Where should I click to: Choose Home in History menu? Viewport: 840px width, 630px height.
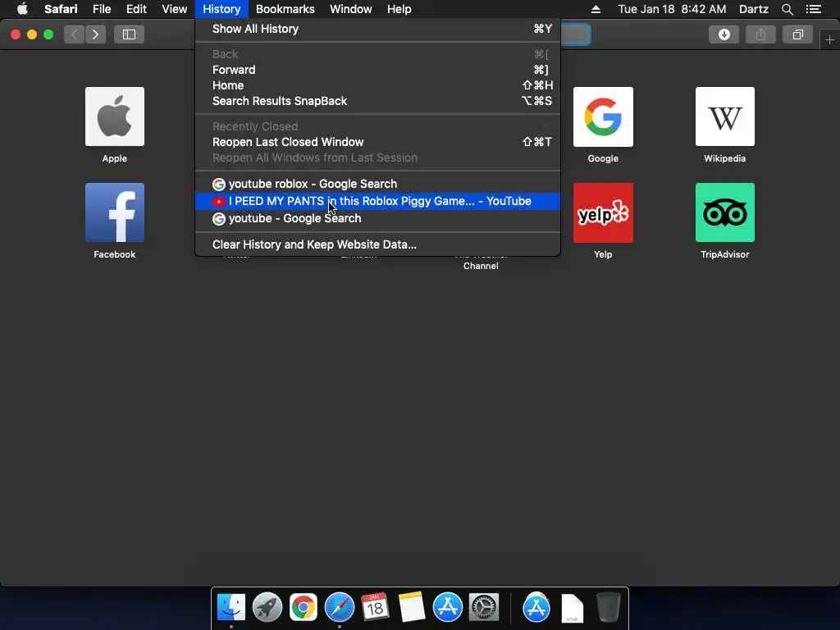(x=377, y=85)
